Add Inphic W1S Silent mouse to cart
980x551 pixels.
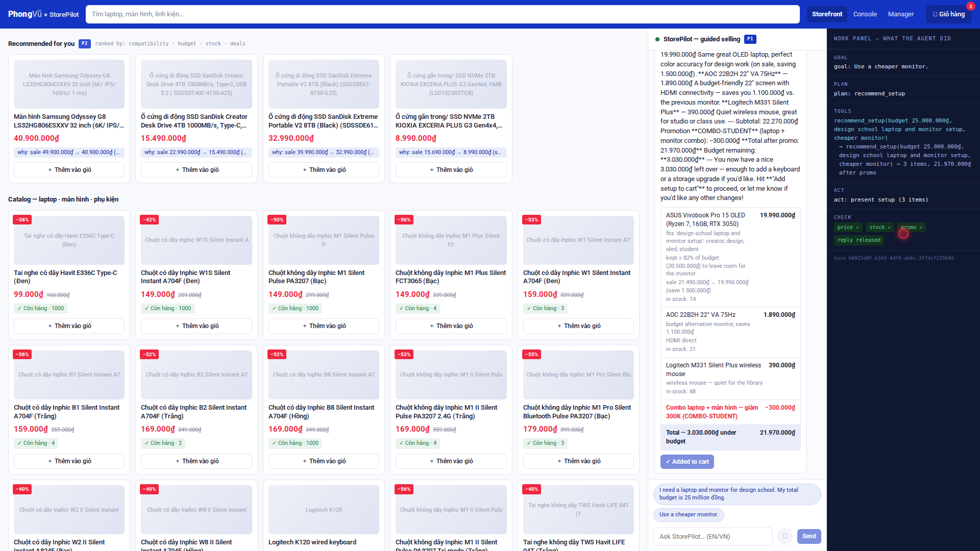(x=197, y=326)
